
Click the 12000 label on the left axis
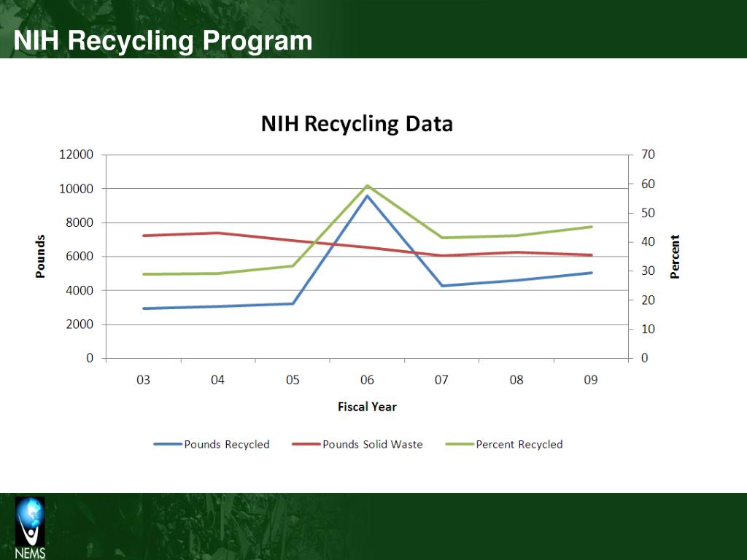(76, 155)
